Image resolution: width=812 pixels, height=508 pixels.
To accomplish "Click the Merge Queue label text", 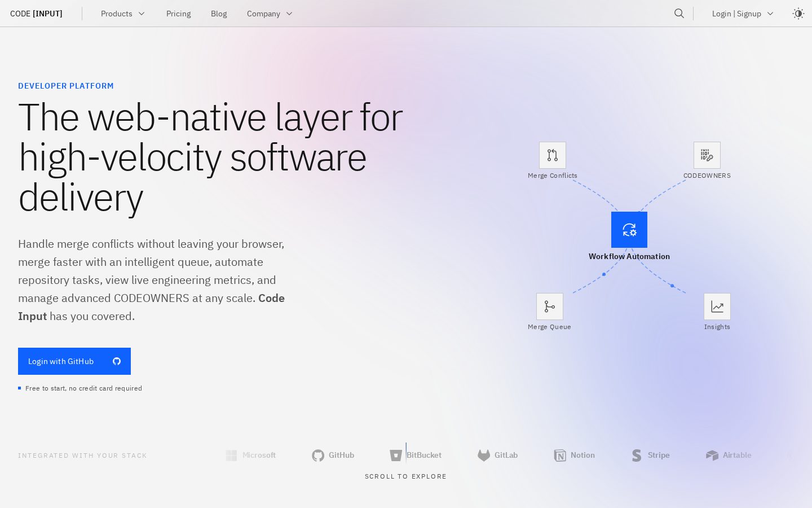I will [x=549, y=327].
